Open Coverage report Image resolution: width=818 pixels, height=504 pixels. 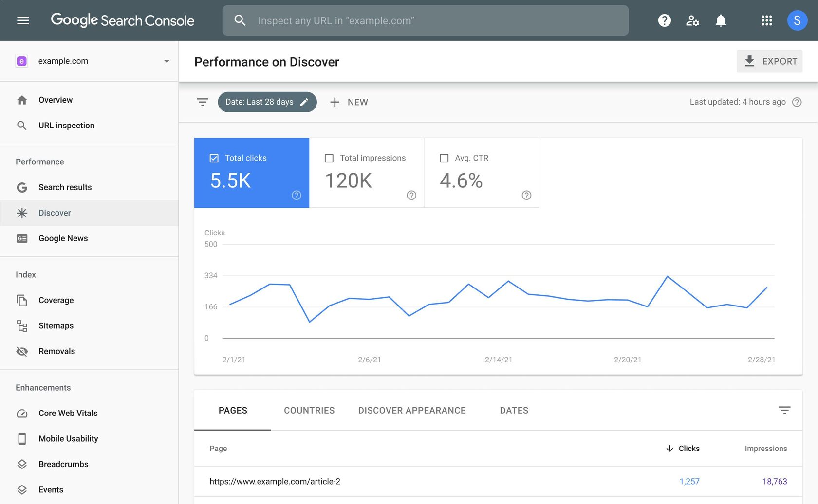(89, 301)
